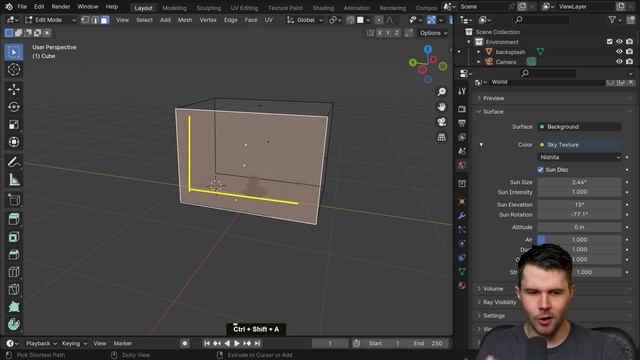Select the Annotate pencil tool
The height and width of the screenshot is (360, 640).
[13, 162]
